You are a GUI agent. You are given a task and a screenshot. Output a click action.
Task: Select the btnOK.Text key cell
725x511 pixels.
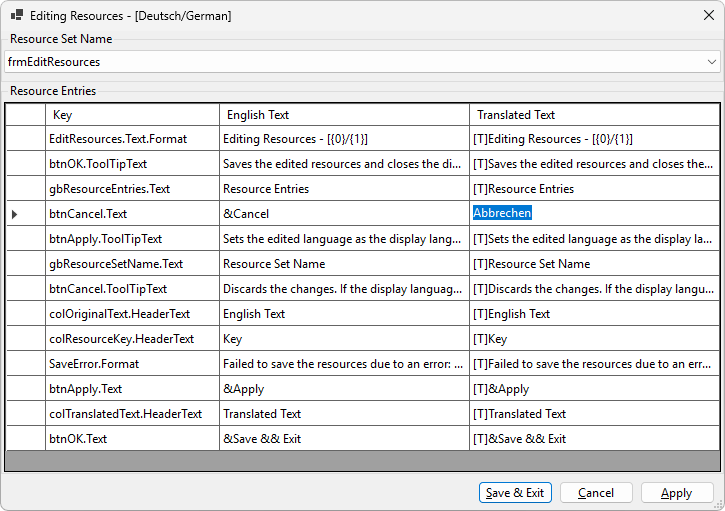pos(132,438)
